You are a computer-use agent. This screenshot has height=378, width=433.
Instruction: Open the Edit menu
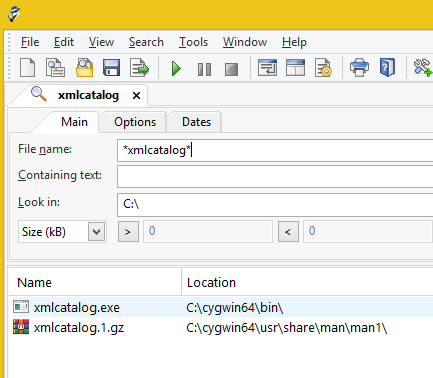[x=64, y=42]
